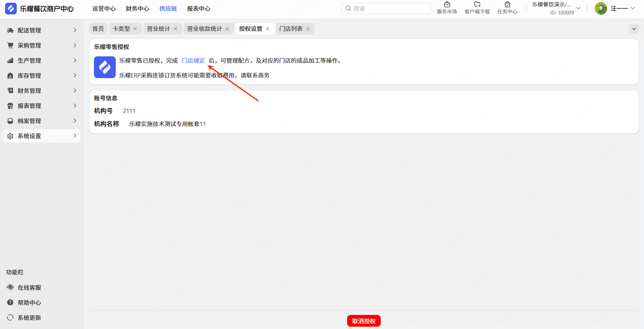Viewport: 644px width, 329px height.
Task: Expand 报表管理 chevron arrow
Action: (75, 106)
